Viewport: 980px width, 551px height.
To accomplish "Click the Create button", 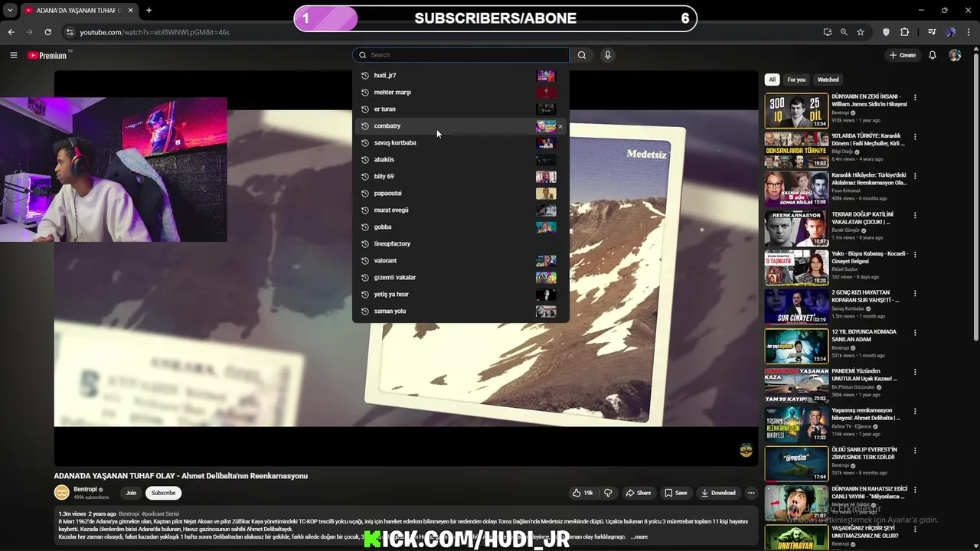I will pyautogui.click(x=903, y=55).
